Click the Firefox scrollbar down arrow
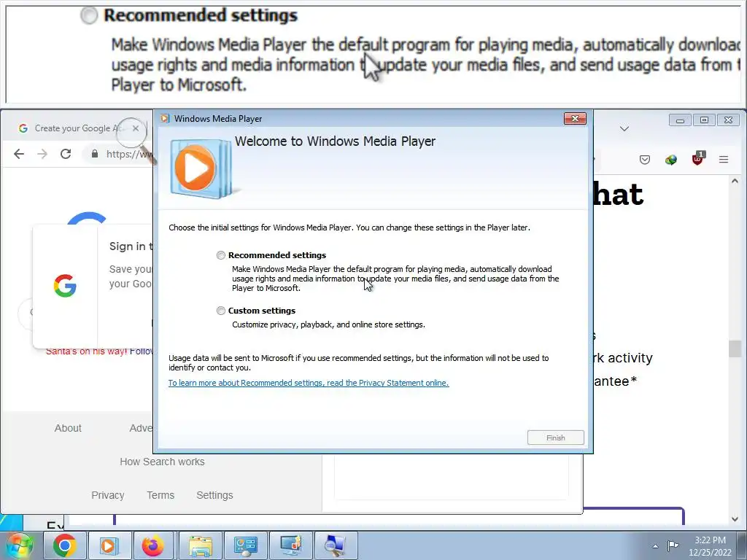The height and width of the screenshot is (560, 747). tap(735, 519)
